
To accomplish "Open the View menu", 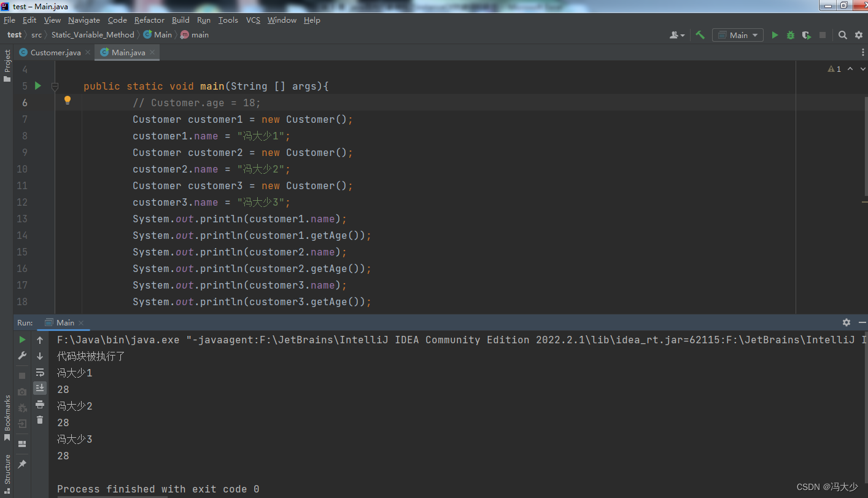I will (52, 20).
